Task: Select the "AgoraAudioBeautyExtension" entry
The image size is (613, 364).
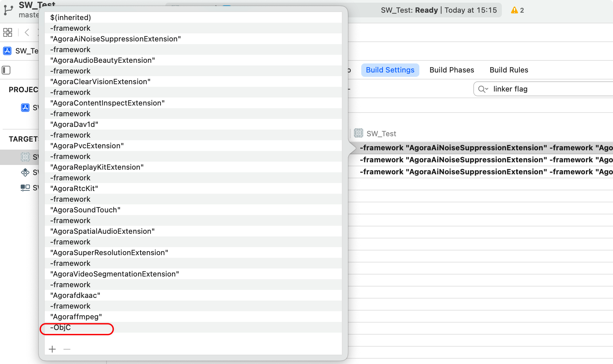Action: pyautogui.click(x=193, y=60)
